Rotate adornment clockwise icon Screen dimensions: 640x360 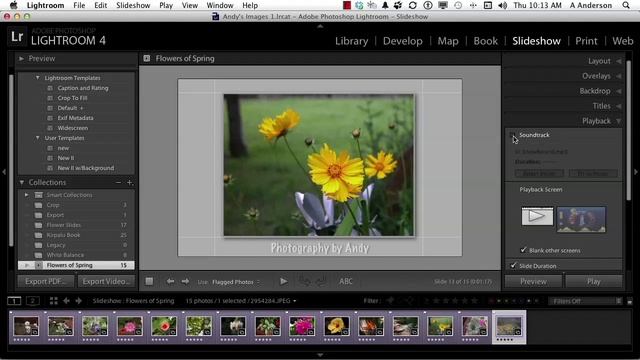coord(320,281)
